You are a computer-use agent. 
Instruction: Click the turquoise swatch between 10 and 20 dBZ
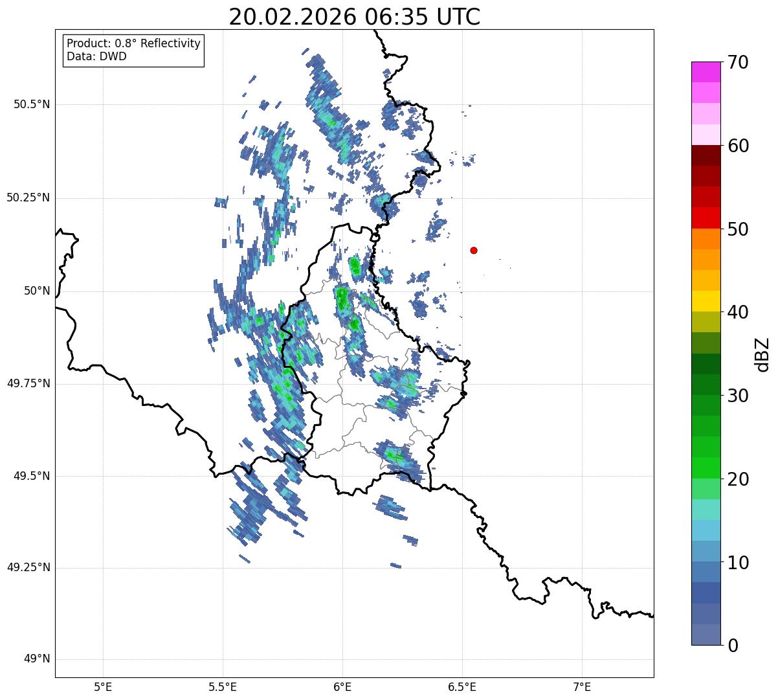706,510
